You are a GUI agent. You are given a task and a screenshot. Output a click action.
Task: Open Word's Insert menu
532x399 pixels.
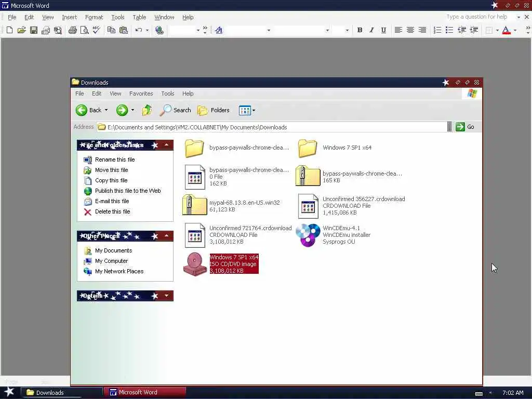tap(69, 17)
